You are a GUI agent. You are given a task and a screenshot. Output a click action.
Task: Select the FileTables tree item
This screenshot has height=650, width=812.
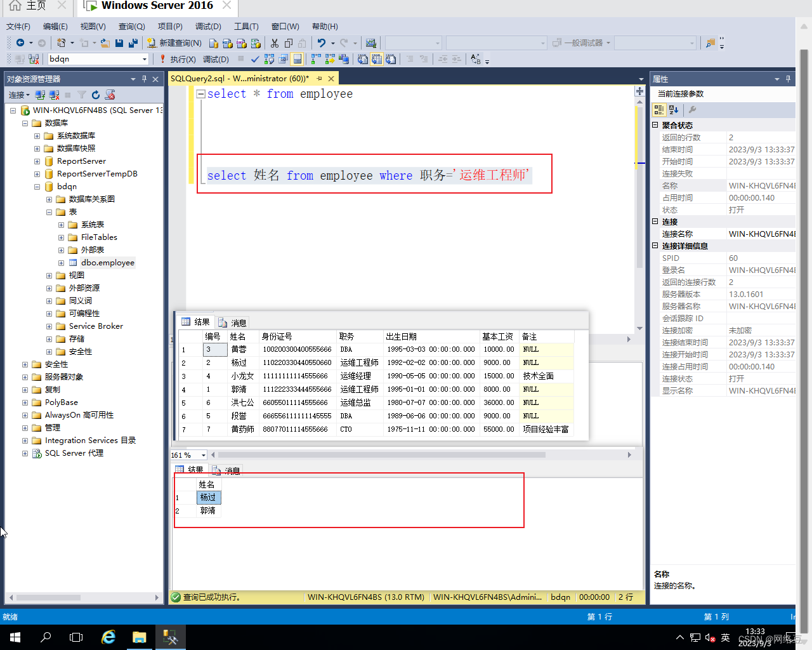click(x=99, y=237)
